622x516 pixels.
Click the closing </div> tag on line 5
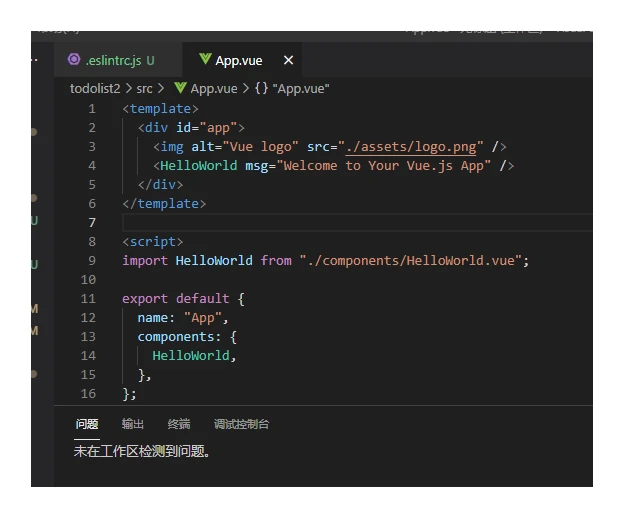coord(160,184)
